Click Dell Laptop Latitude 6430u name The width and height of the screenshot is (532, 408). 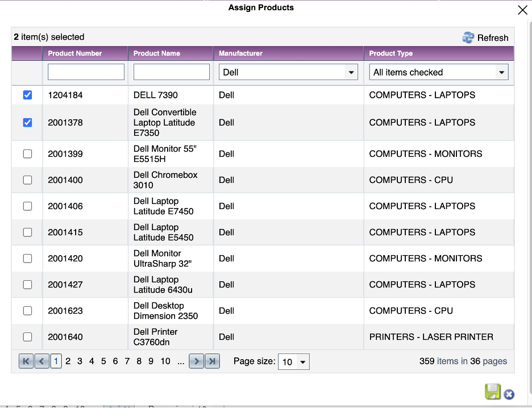(x=163, y=285)
